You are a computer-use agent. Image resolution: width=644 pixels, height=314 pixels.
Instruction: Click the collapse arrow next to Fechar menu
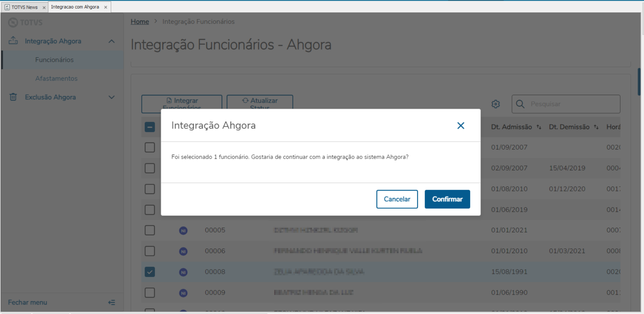point(111,302)
